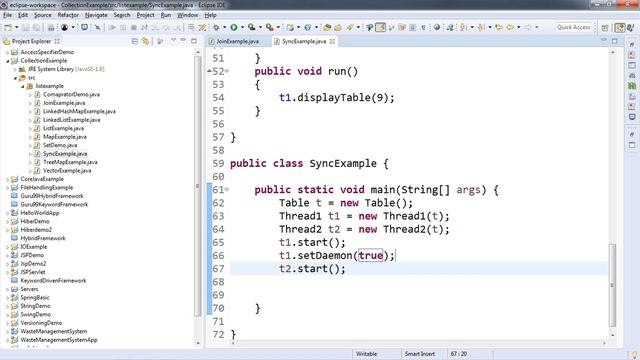The height and width of the screenshot is (360, 640).
Task: Click the editor vertical scrollbar thumb
Action: 612,284
